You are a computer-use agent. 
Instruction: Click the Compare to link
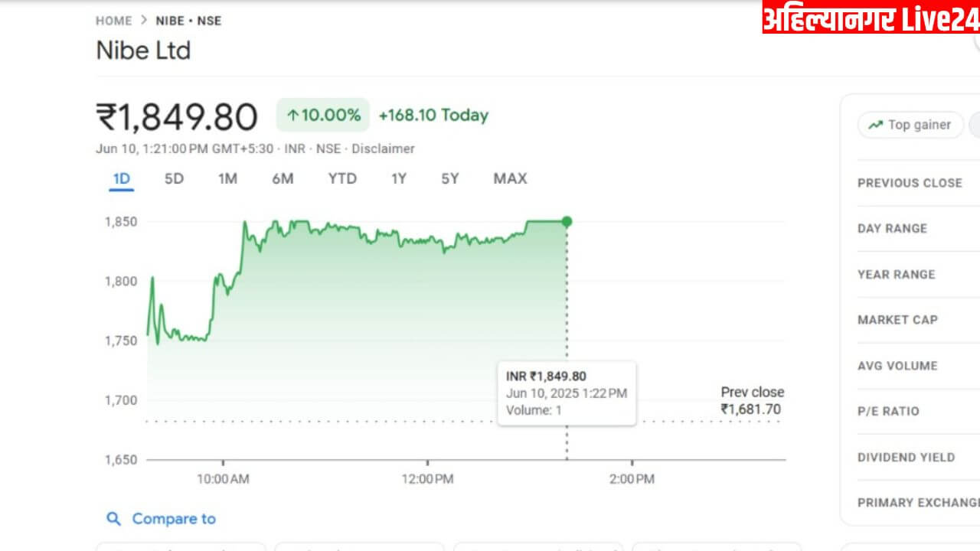[x=174, y=519]
